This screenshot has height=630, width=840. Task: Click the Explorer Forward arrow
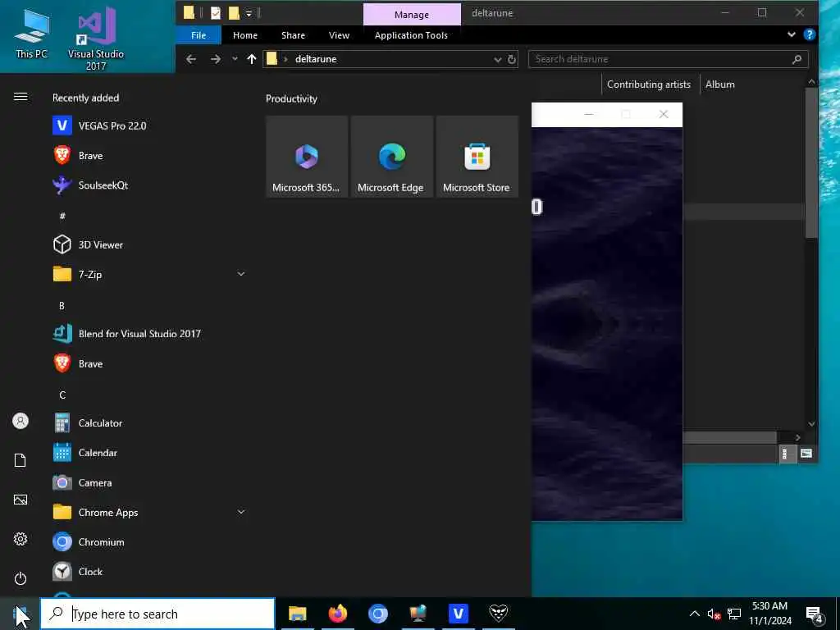(216, 59)
